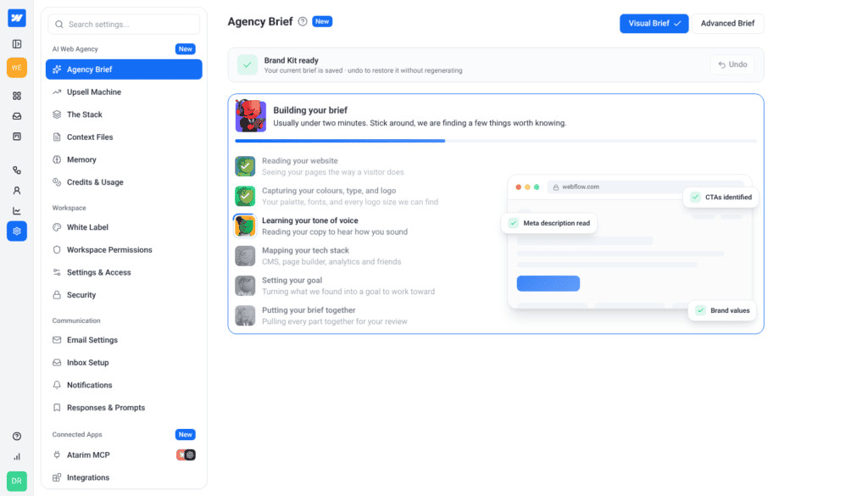
Task: Click the green check icon of Brand Kit ready
Action: 248,64
